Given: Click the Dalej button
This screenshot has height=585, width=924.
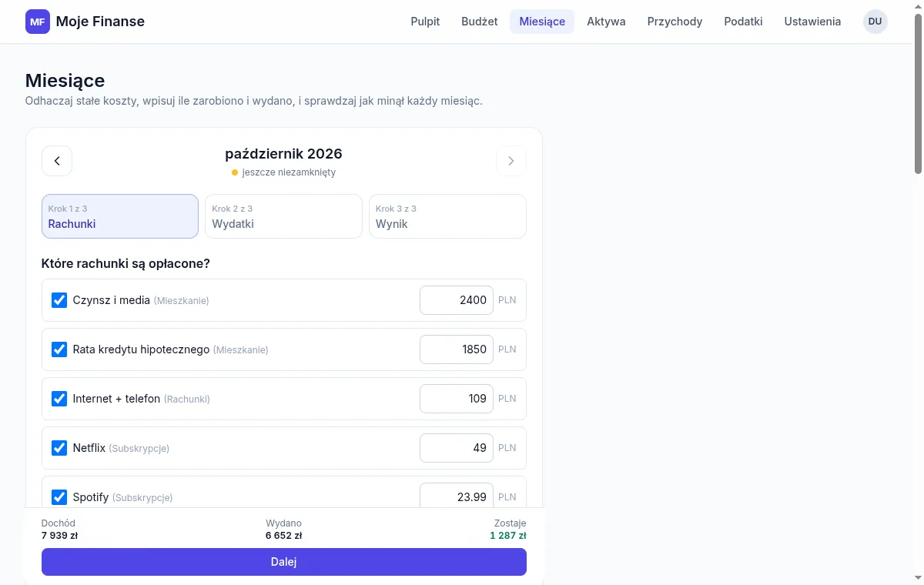Looking at the screenshot, I should 284,562.
